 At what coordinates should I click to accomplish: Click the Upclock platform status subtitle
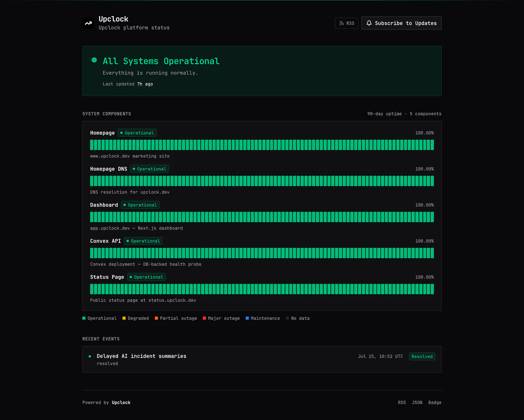134,28
